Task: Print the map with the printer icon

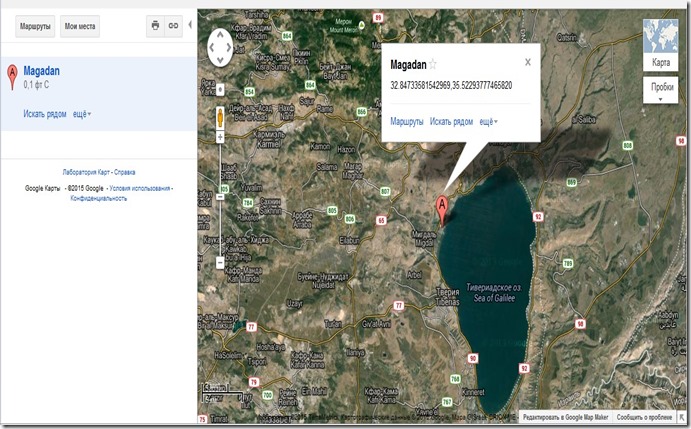Action: click(x=155, y=26)
